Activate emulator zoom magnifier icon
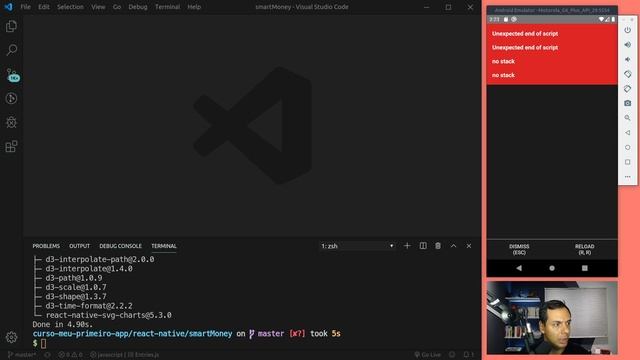Image resolution: width=640 pixels, height=360 pixels. click(x=627, y=118)
